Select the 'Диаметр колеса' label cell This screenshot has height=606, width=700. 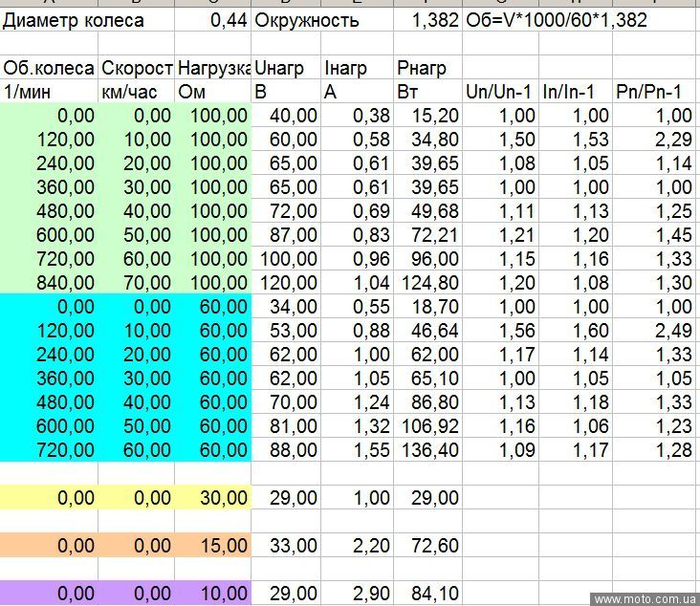[x=74, y=20]
